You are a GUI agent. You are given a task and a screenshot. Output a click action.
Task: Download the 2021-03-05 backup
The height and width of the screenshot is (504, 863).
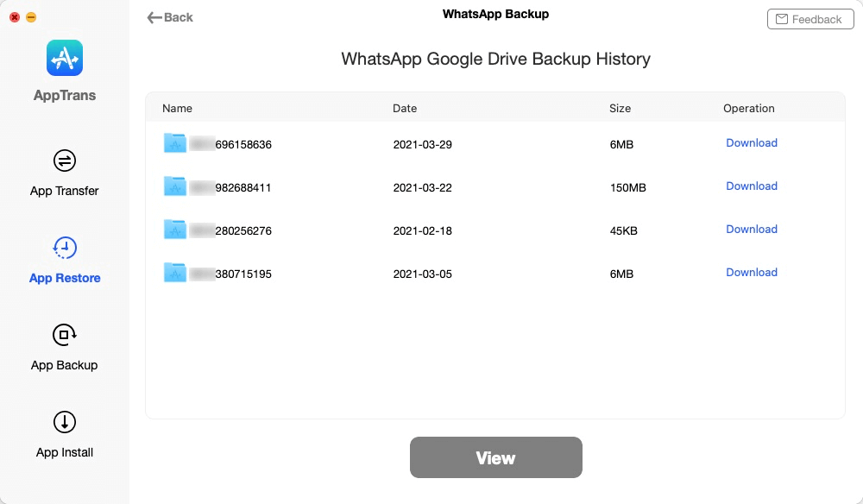[x=751, y=273]
